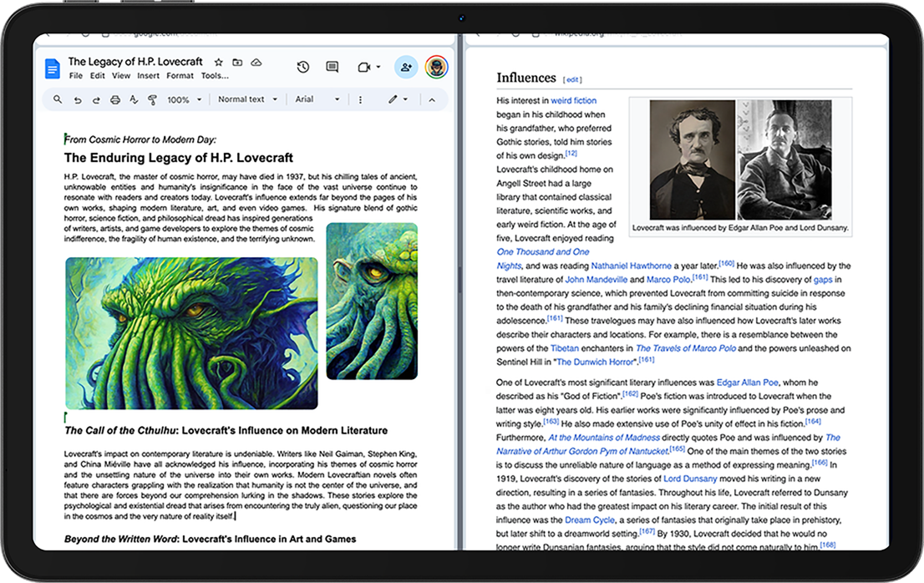
Task: Expand the video meeting dropdown arrow
Action: tap(378, 67)
